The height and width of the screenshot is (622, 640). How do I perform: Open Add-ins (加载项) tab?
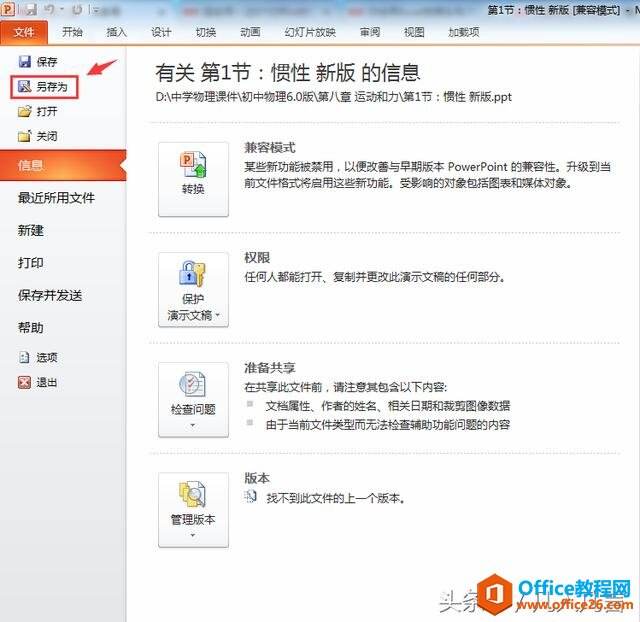pyautogui.click(x=464, y=32)
